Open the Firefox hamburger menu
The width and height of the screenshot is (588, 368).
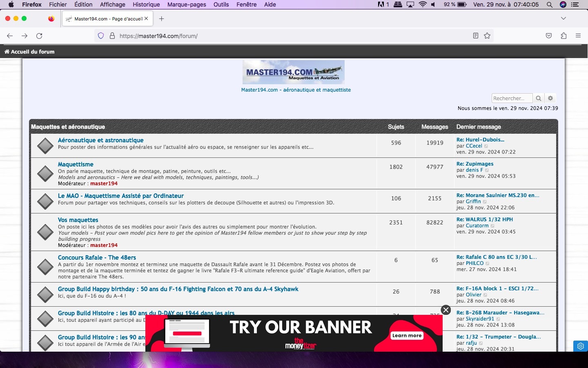click(578, 36)
